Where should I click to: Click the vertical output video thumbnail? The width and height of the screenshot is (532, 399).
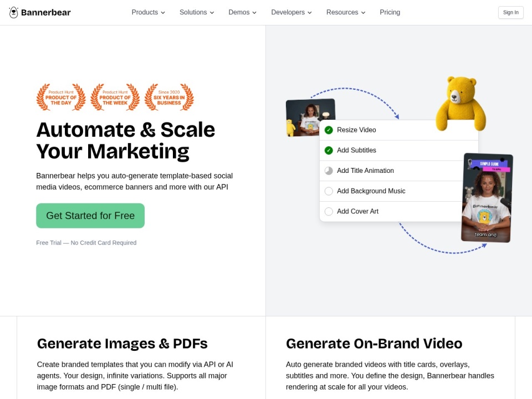487,198
